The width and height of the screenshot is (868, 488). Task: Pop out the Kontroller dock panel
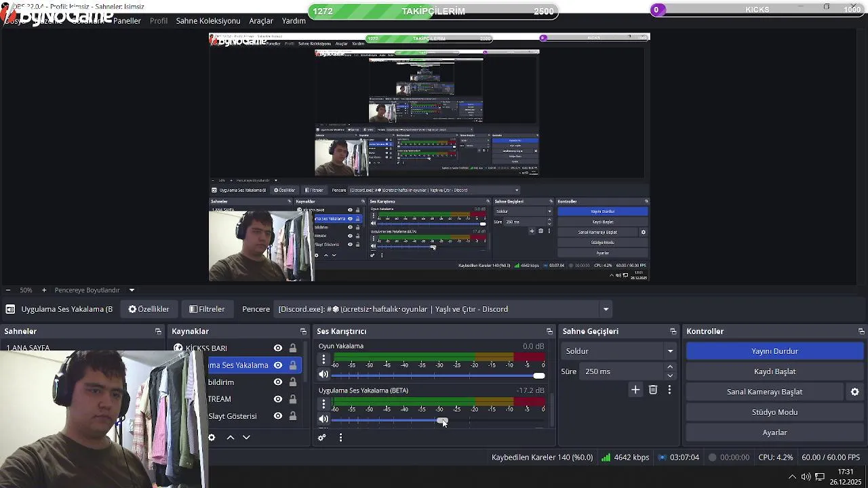click(861, 331)
